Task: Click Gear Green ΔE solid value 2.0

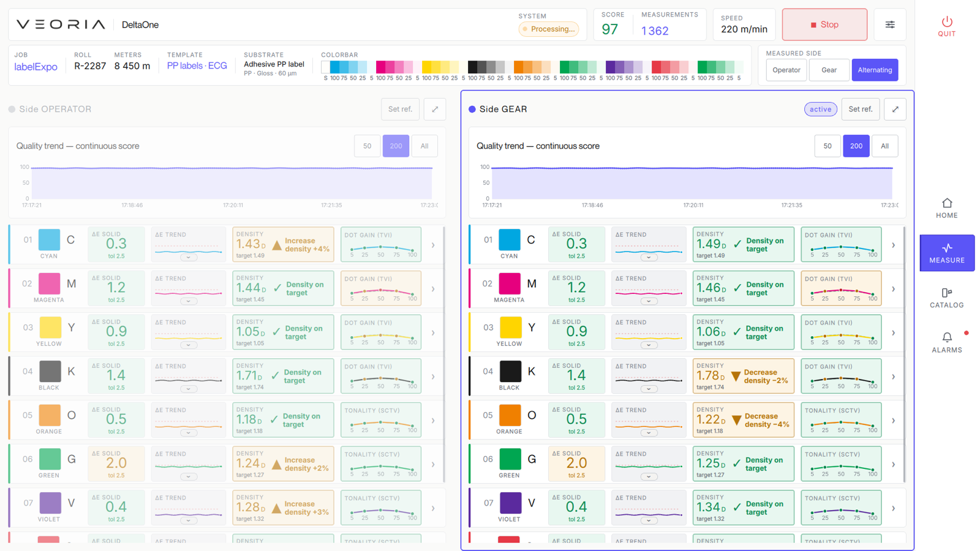Action: click(576, 463)
